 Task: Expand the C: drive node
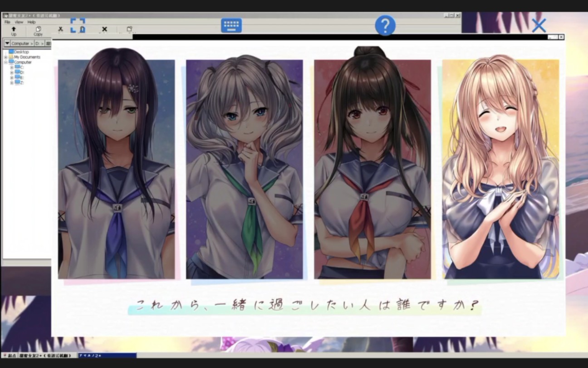click(11, 67)
